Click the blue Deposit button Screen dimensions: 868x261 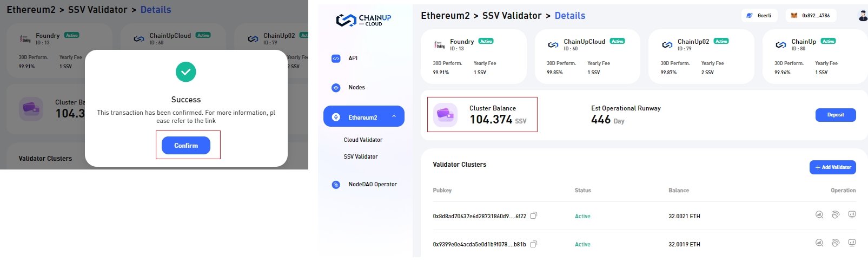[x=835, y=115]
